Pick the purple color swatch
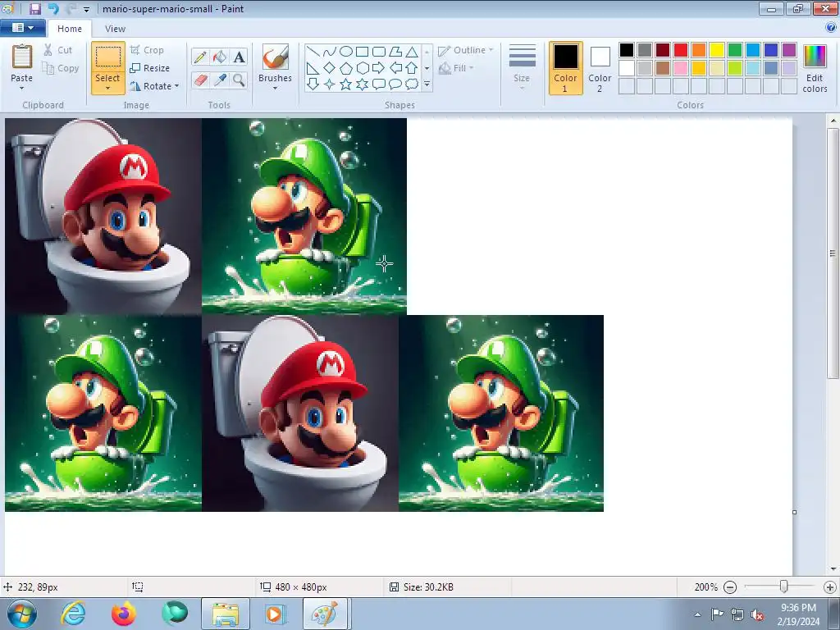The height and width of the screenshot is (630, 840). 788,50
